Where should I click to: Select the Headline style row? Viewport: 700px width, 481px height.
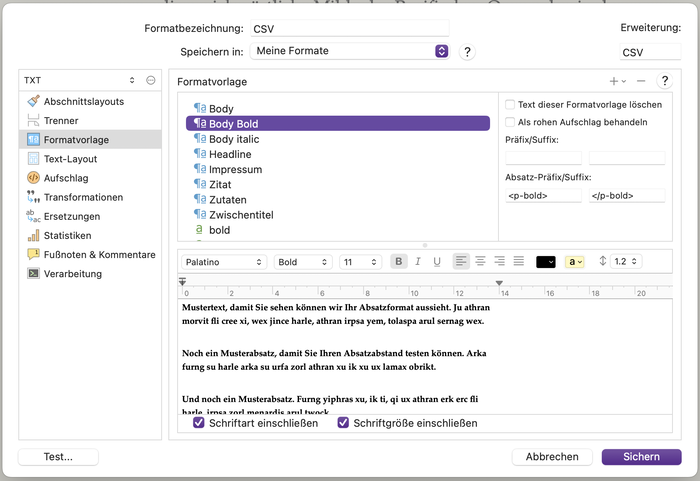point(338,154)
